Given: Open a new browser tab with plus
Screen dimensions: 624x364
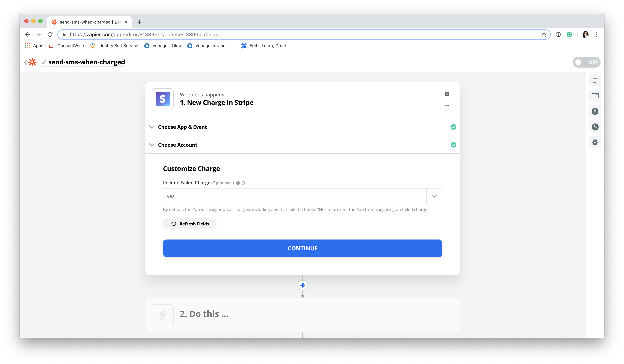Looking at the screenshot, I should pyautogui.click(x=139, y=22).
